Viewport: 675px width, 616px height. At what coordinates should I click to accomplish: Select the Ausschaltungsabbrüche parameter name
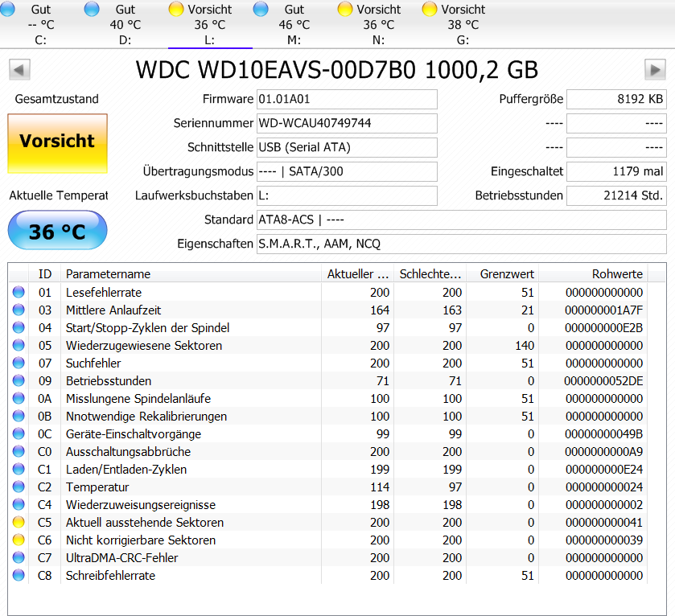pos(128,452)
